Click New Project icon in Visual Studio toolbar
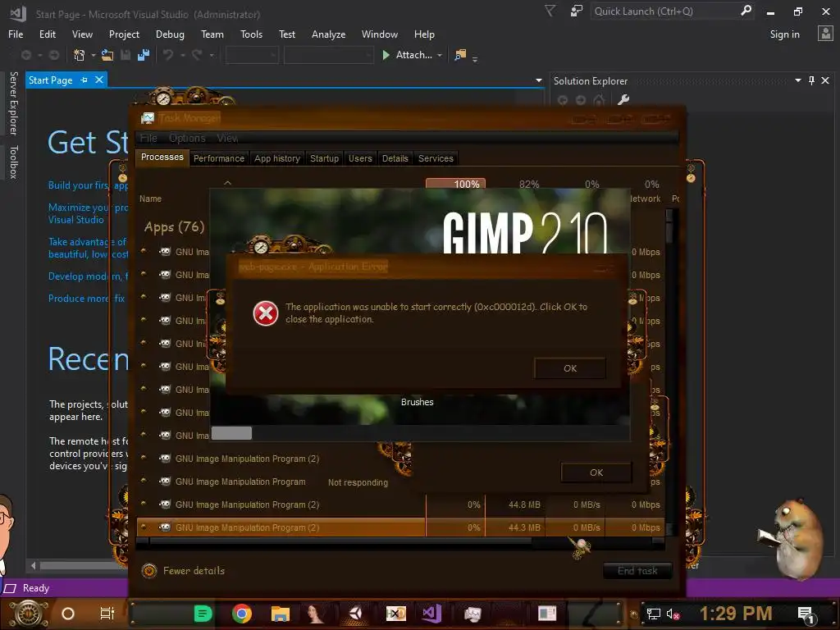840x630 pixels. (80, 55)
